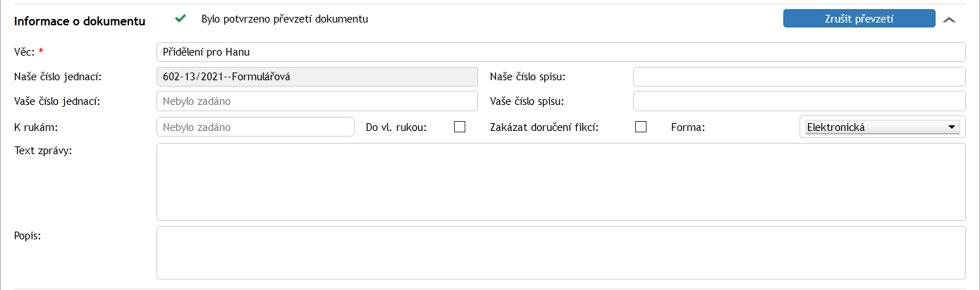Focus the "Věc" subject input field
The image size is (980, 290).
point(561,52)
